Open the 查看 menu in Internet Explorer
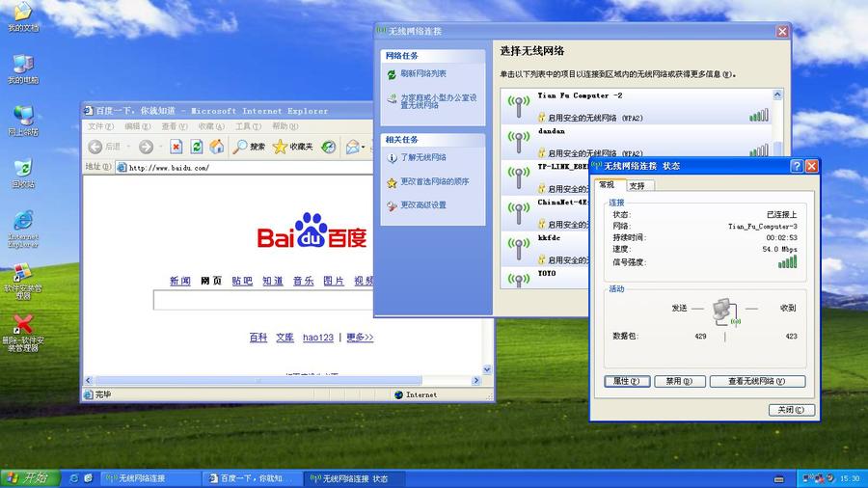 175,126
